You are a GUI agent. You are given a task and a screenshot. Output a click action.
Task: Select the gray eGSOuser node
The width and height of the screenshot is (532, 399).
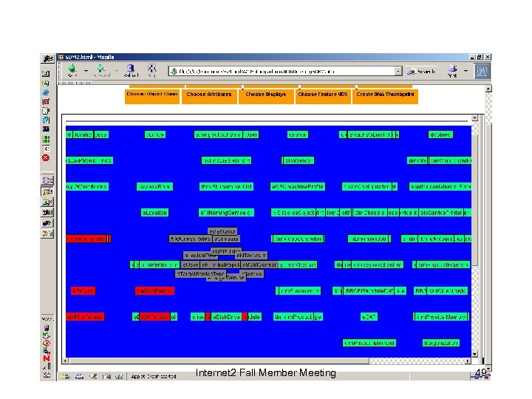pos(222,231)
